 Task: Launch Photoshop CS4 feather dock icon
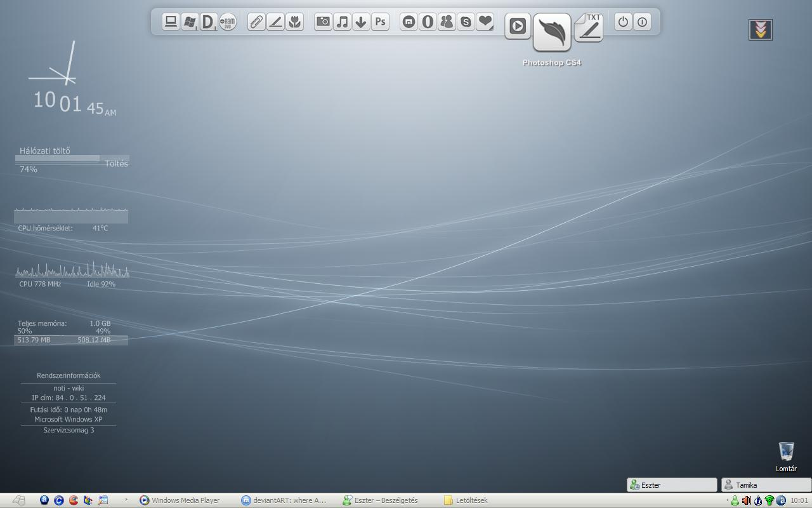pyautogui.click(x=552, y=32)
